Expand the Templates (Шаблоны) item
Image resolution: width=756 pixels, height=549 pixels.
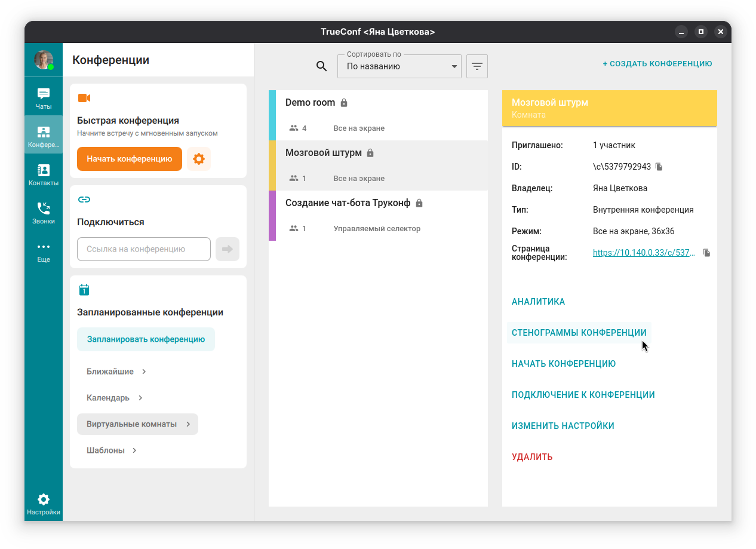[112, 450]
